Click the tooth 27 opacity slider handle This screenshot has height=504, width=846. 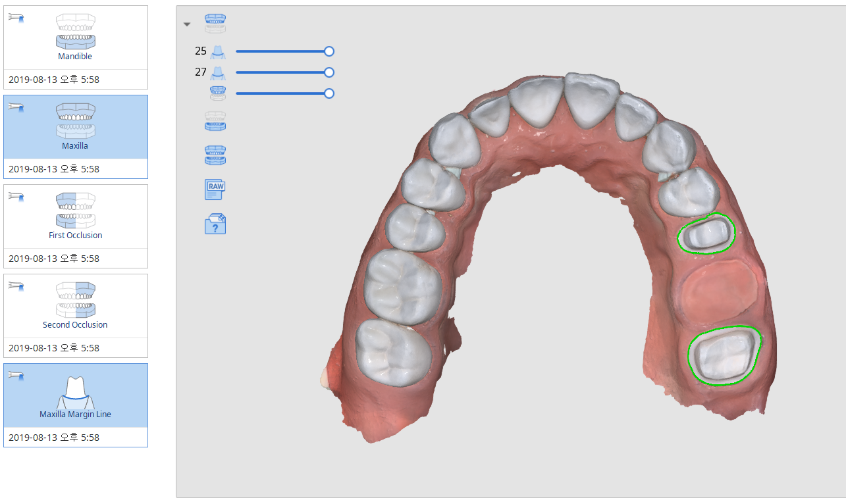coord(329,72)
